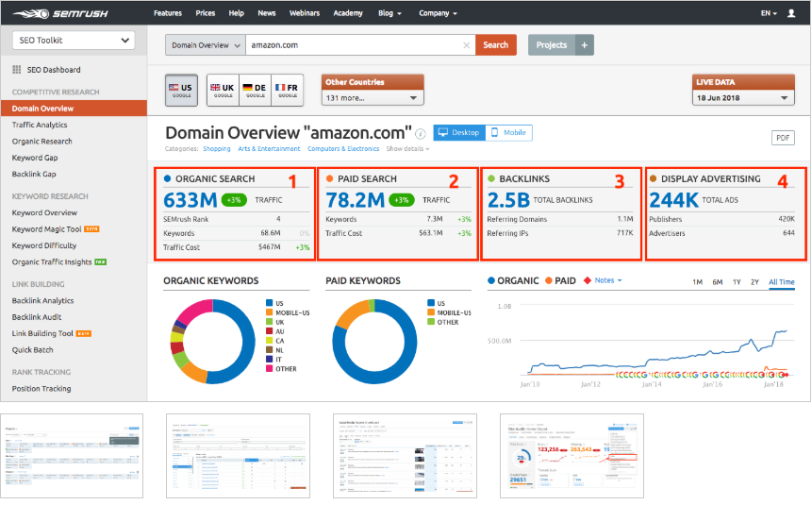This screenshot has height=505, width=812.
Task: Click the 633M organic traffic value
Action: [191, 200]
